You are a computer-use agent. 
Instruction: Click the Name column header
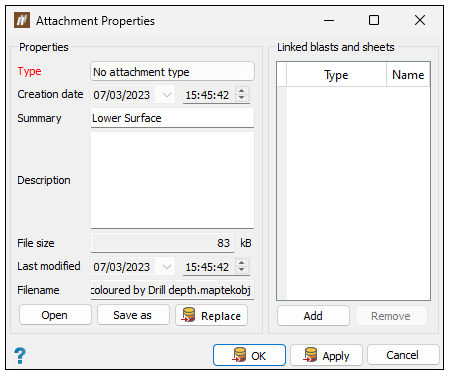pos(408,75)
